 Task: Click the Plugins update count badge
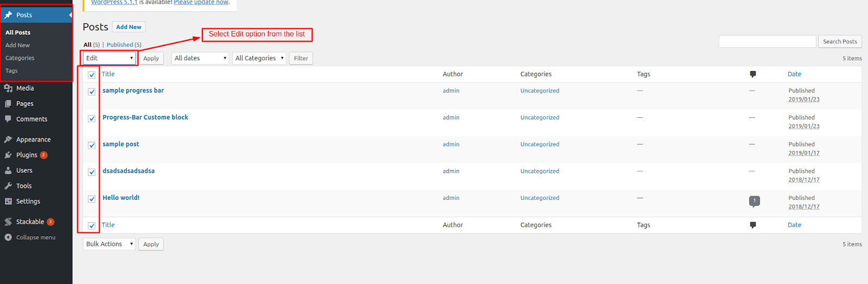[44, 155]
